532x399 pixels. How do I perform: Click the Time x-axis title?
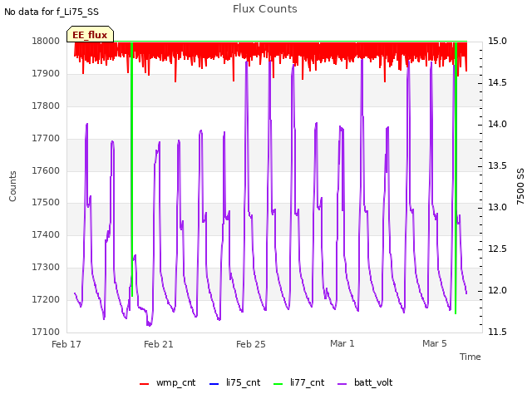[470, 357]
